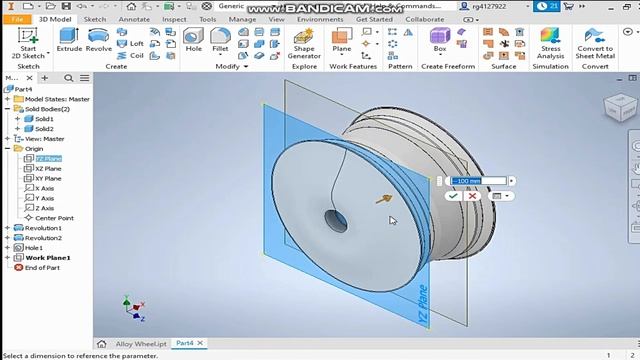Click the ViewCube in the viewport

pos(620,108)
